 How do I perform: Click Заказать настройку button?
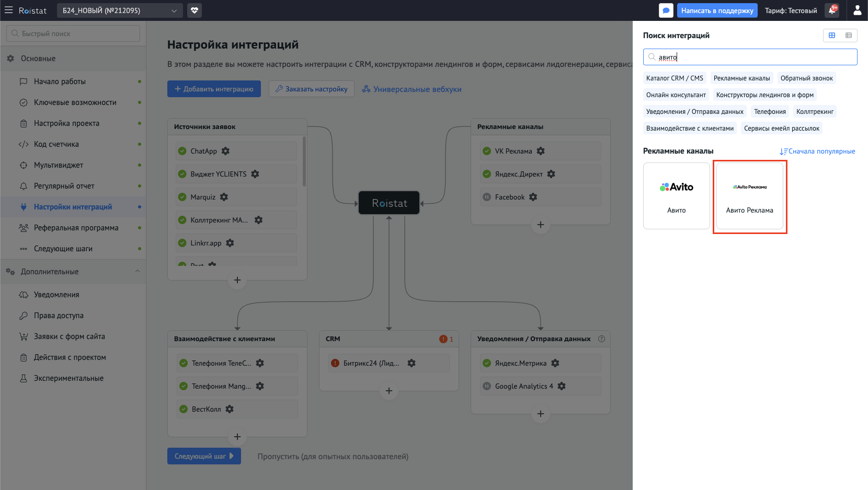coord(312,89)
